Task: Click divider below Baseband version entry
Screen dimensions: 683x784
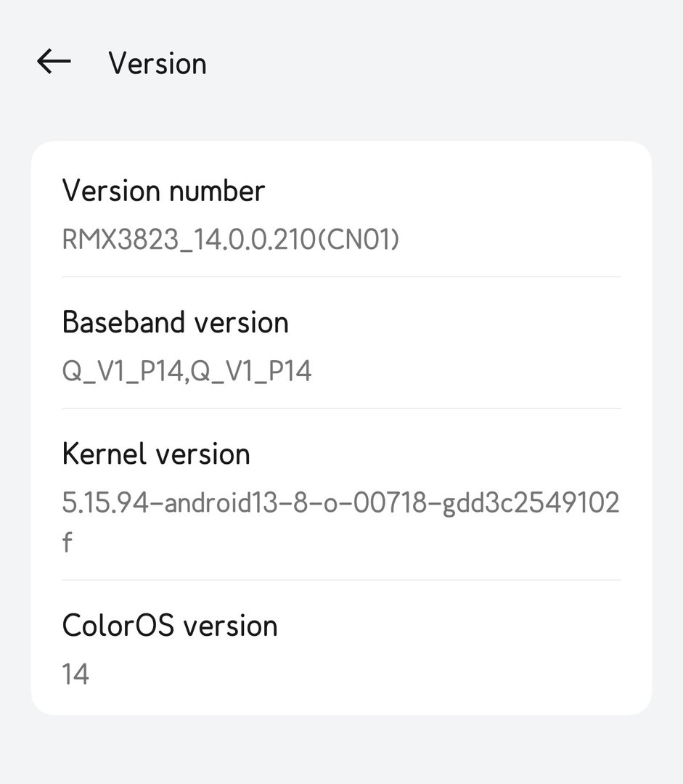Action: [341, 409]
